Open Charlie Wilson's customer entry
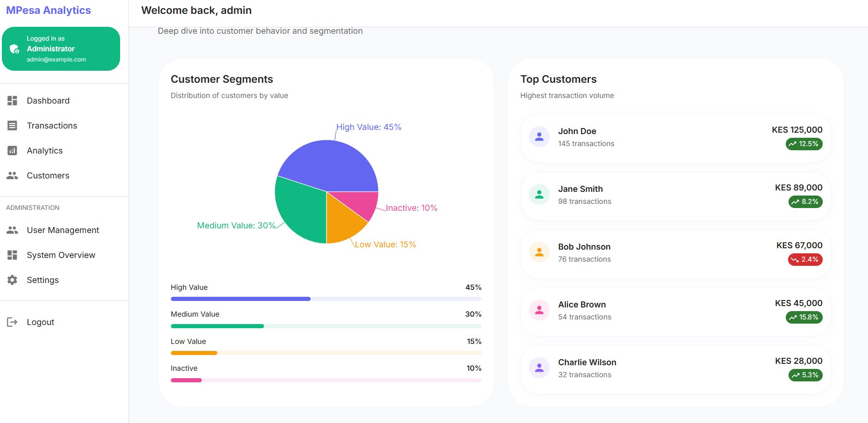Image resolution: width=868 pixels, height=423 pixels. click(x=675, y=369)
